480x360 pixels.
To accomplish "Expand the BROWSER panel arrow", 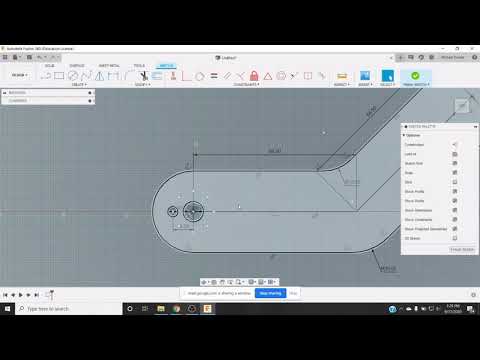I will [x=5, y=92].
